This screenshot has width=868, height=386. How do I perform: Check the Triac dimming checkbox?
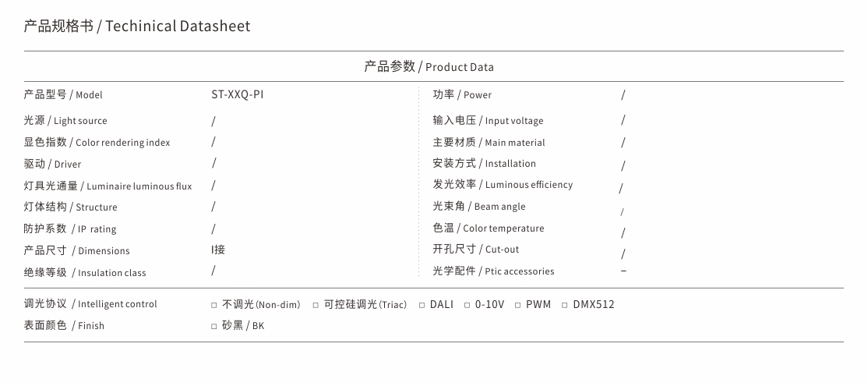(x=316, y=305)
